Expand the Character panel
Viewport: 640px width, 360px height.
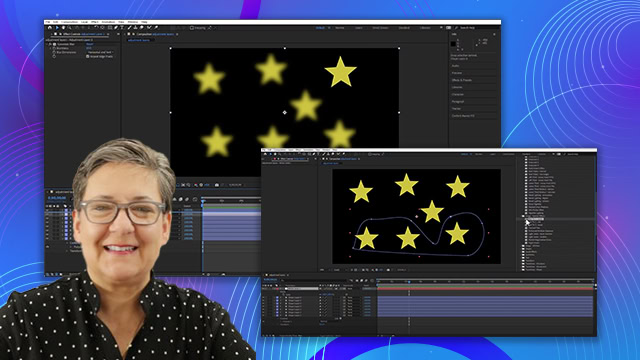point(458,94)
